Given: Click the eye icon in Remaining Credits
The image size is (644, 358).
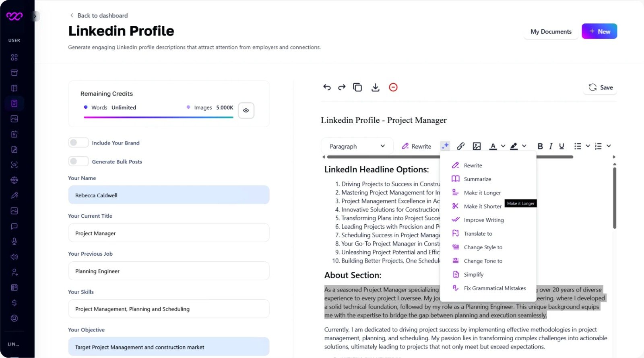Looking at the screenshot, I should tap(246, 110).
